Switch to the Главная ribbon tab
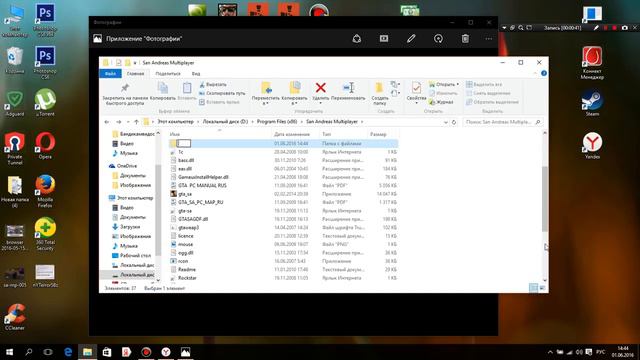The height and width of the screenshot is (360, 640). point(135,73)
